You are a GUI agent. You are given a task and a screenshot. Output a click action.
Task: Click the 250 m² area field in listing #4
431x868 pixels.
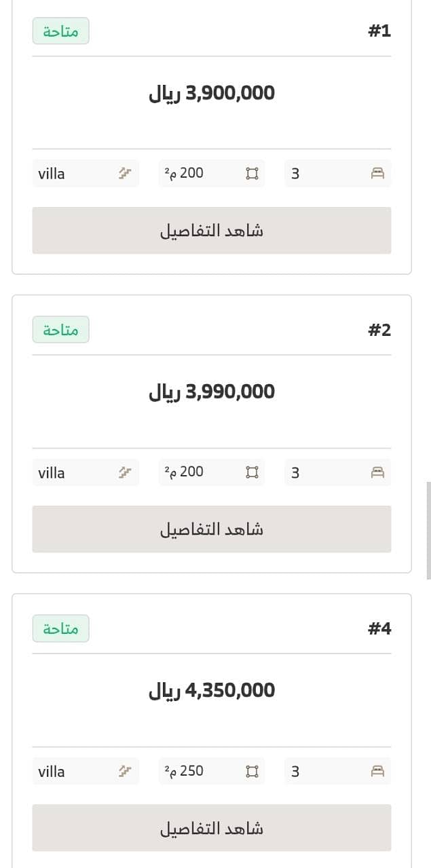click(x=212, y=771)
